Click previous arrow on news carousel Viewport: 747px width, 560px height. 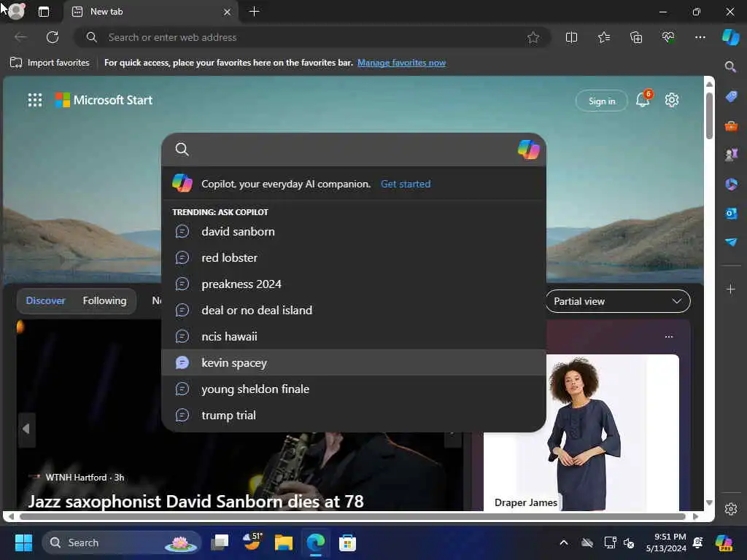(x=26, y=429)
